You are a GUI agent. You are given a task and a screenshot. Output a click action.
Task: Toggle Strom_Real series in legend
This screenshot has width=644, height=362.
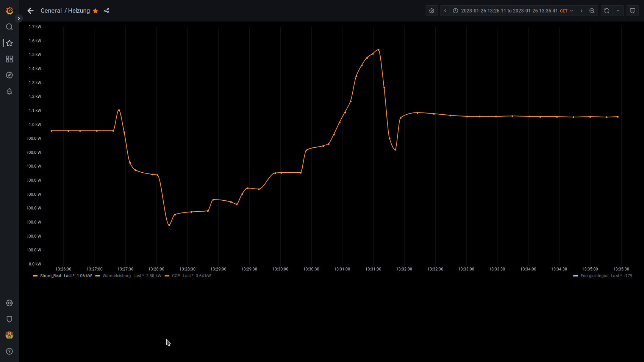click(x=50, y=276)
